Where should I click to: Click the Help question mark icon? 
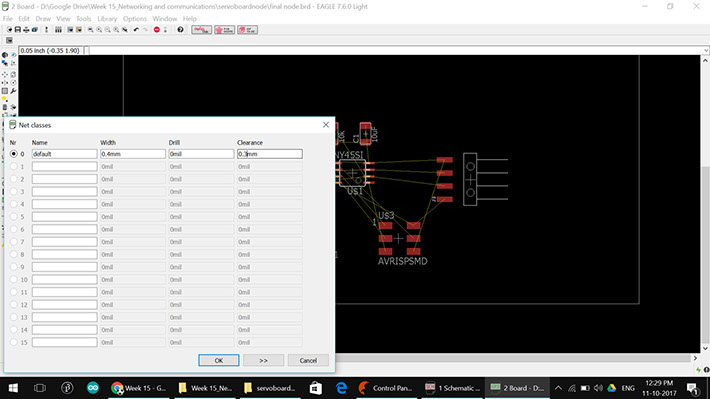coord(180,29)
